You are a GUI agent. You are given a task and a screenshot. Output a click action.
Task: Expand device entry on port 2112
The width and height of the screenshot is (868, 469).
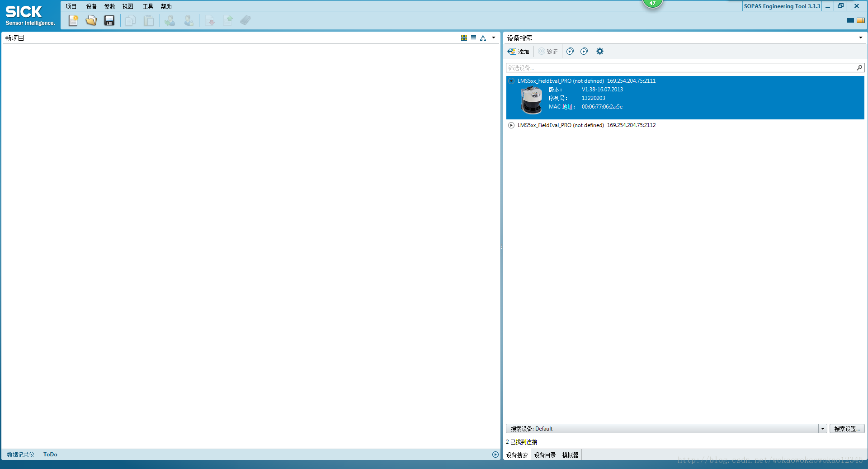click(511, 125)
